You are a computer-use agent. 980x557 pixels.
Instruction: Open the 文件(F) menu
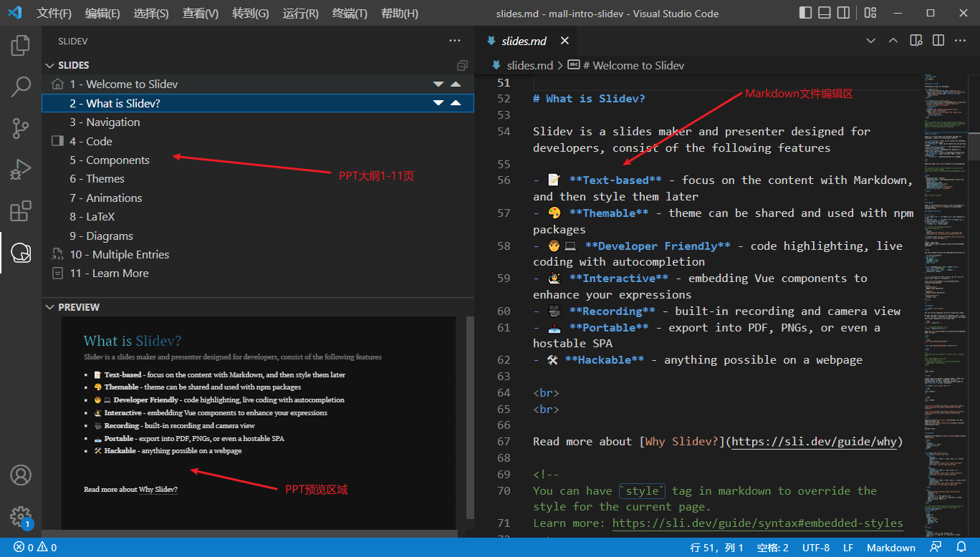click(x=54, y=13)
